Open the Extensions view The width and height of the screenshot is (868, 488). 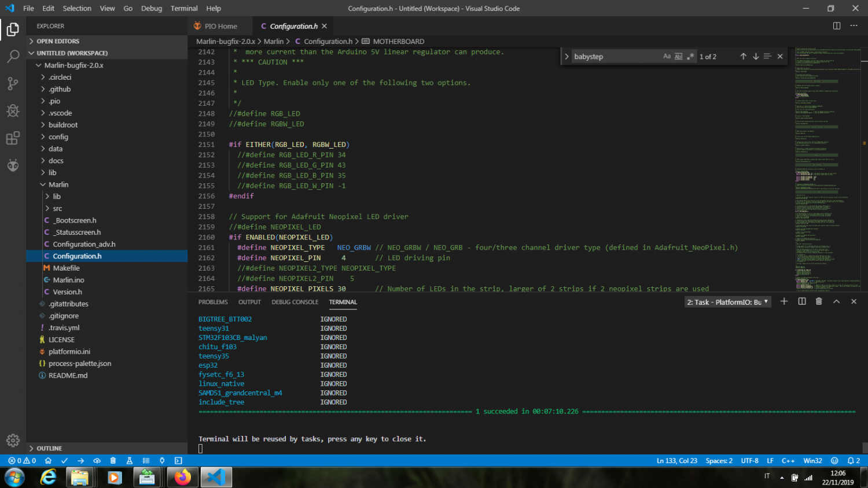click(x=13, y=138)
